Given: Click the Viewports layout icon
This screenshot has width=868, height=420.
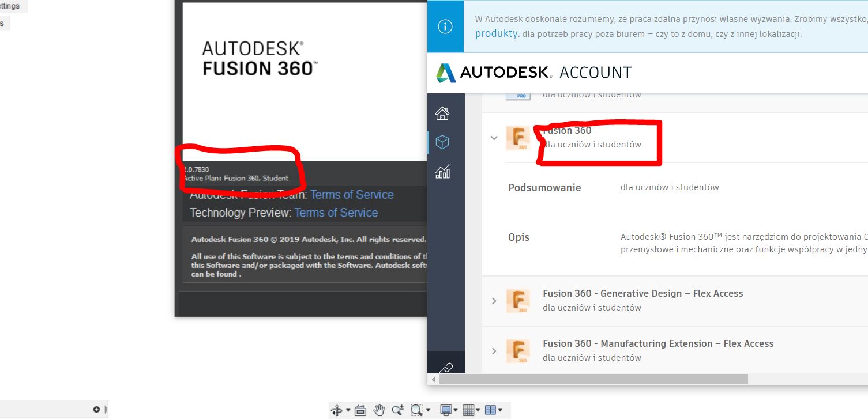Looking at the screenshot, I should 490,410.
